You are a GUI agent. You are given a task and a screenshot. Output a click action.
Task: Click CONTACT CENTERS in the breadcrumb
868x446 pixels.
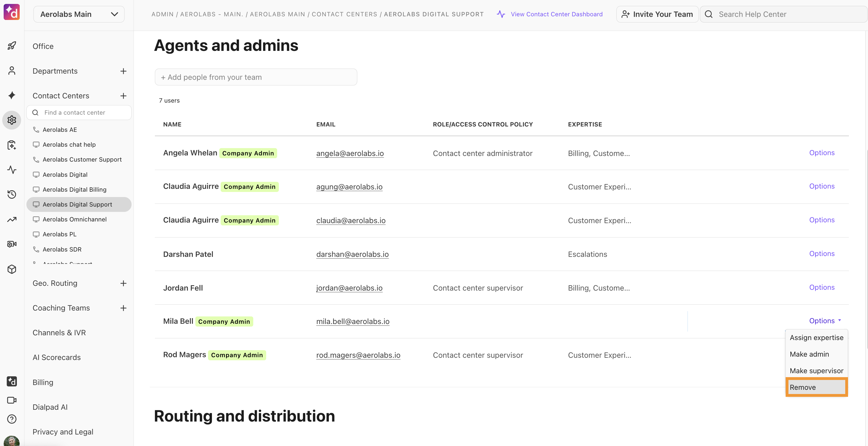344,14
